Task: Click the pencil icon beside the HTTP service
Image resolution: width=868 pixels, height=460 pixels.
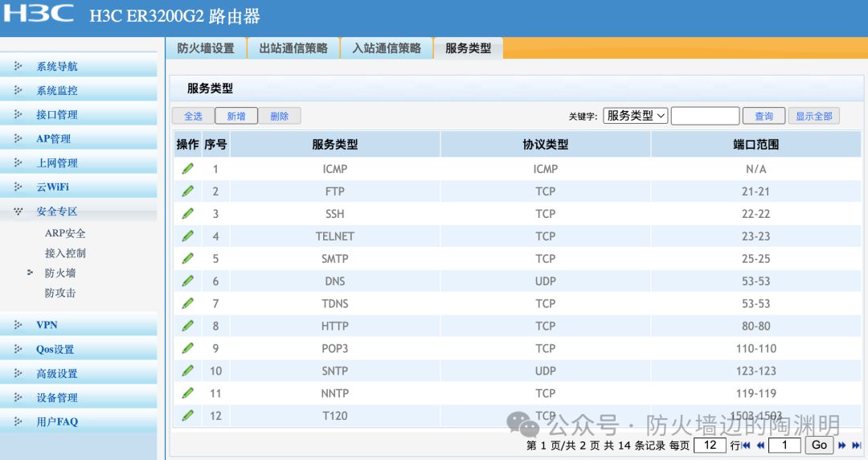Action: pos(187,326)
